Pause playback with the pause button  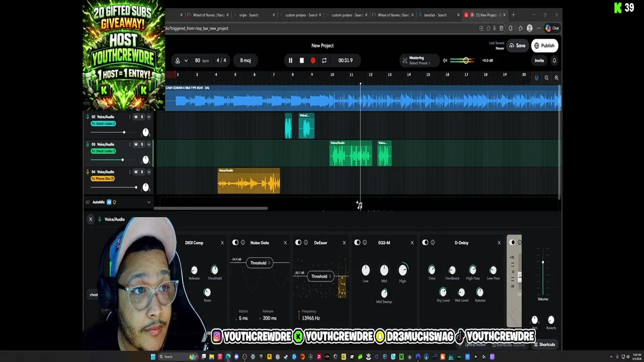click(x=290, y=60)
